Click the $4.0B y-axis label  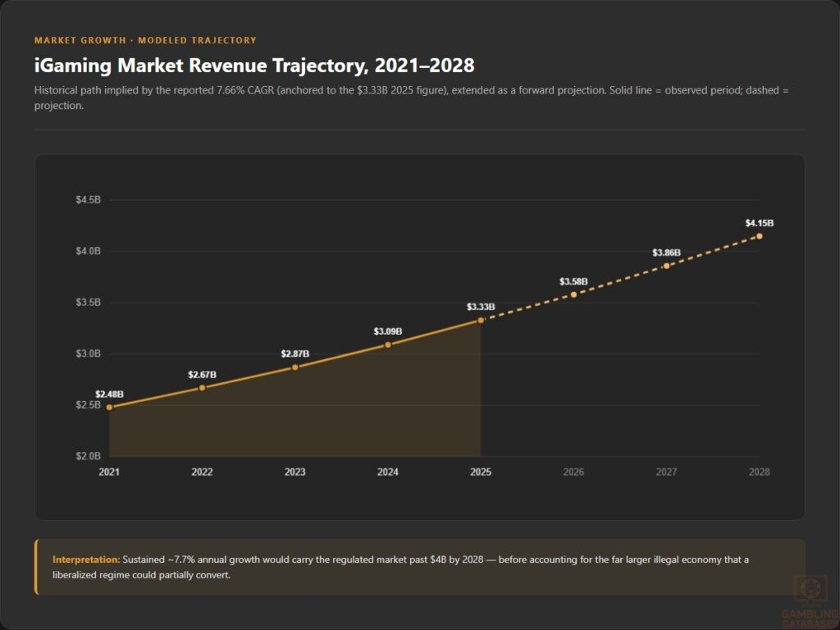click(89, 251)
